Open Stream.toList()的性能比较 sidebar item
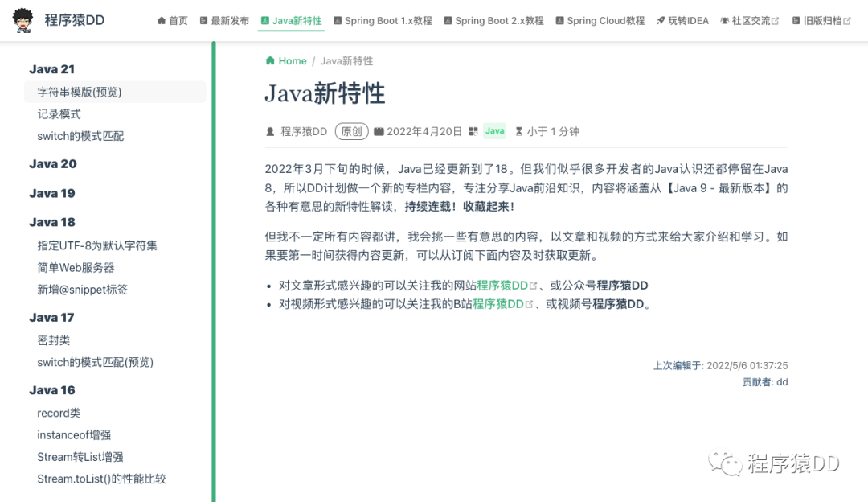This screenshot has height=502, width=868. (x=102, y=479)
